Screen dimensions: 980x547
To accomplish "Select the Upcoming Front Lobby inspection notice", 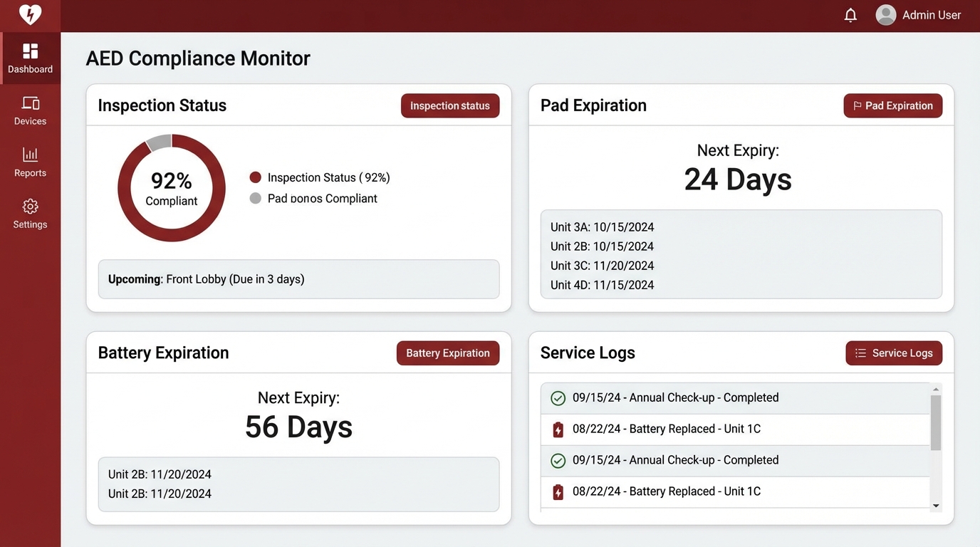I will (298, 279).
